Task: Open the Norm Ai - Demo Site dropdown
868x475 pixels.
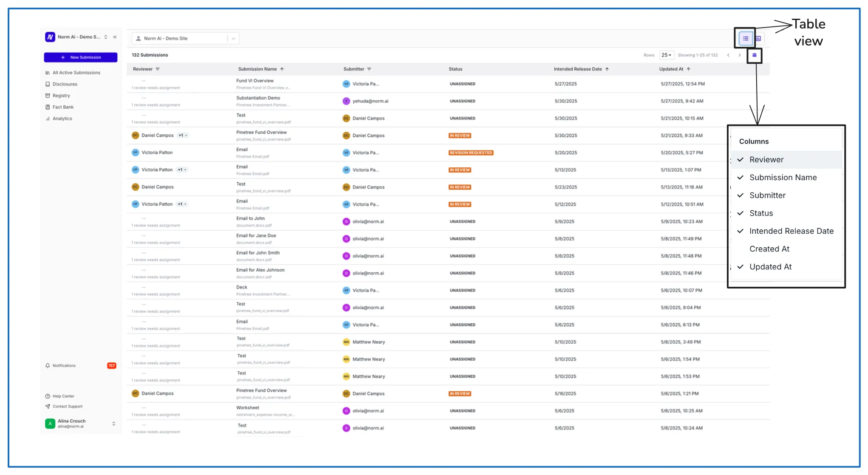Action: tap(185, 38)
